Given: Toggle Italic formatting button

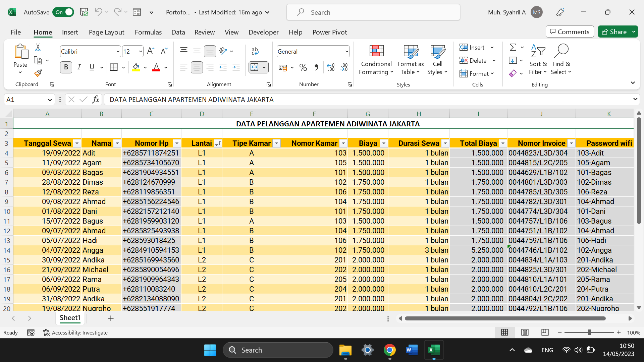Looking at the screenshot, I should 79,67.
